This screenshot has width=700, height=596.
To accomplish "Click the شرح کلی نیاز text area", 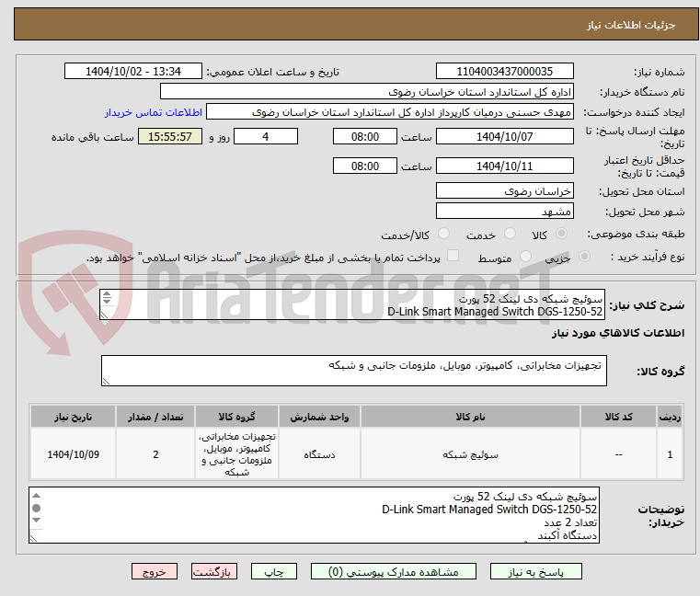I will [352, 304].
